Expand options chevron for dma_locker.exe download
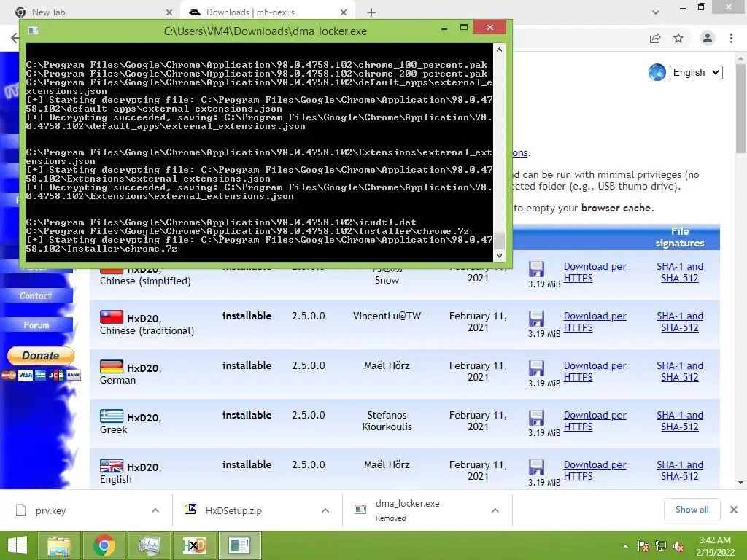This screenshot has width=747, height=560. (x=495, y=510)
